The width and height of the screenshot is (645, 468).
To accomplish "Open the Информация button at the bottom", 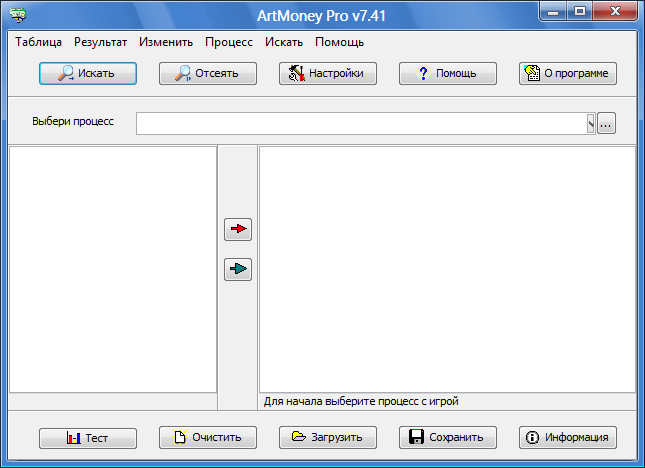I will tap(568, 437).
